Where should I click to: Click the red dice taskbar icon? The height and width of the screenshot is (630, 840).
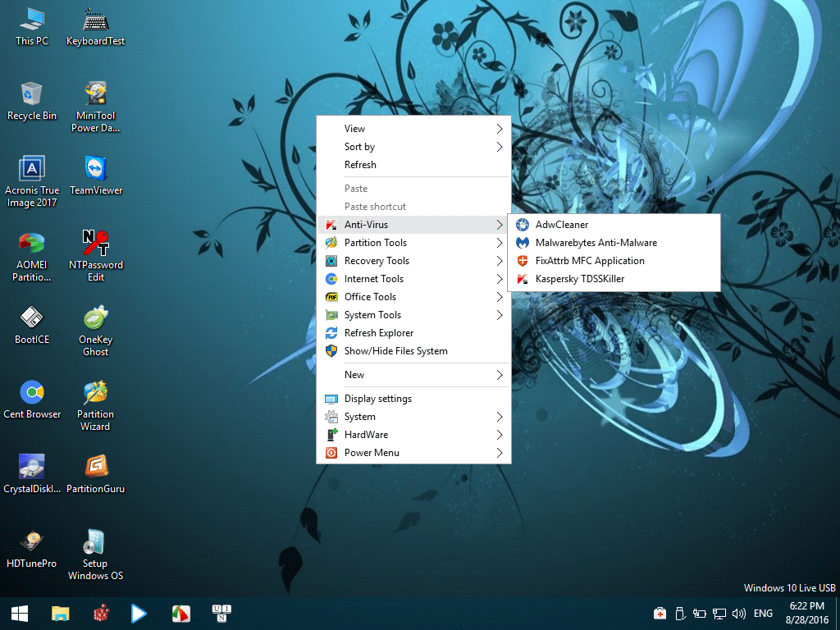(101, 614)
